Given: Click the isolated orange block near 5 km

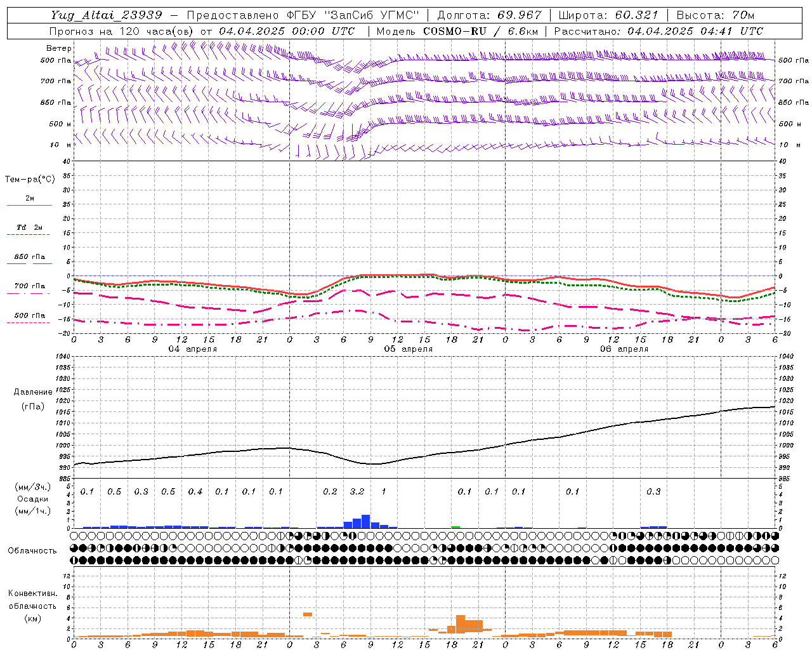Looking at the screenshot, I should tap(308, 614).
